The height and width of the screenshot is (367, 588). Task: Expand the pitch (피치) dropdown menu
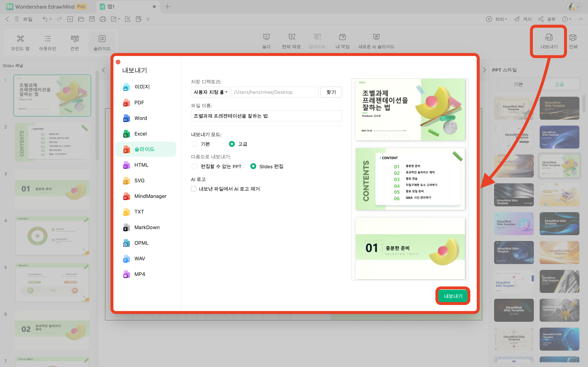[x=506, y=19]
